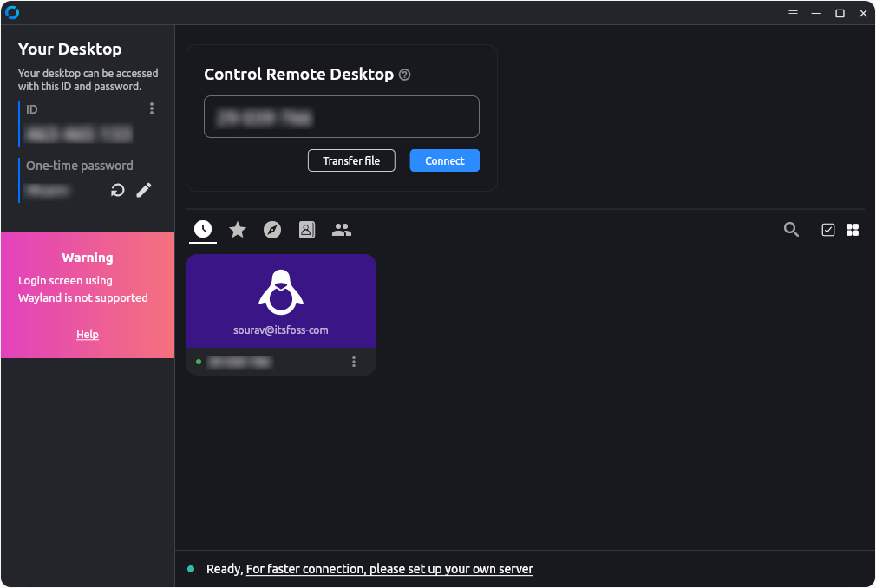Open Help for the Wayland warning
Screen dimensions: 876x588
tap(87, 334)
